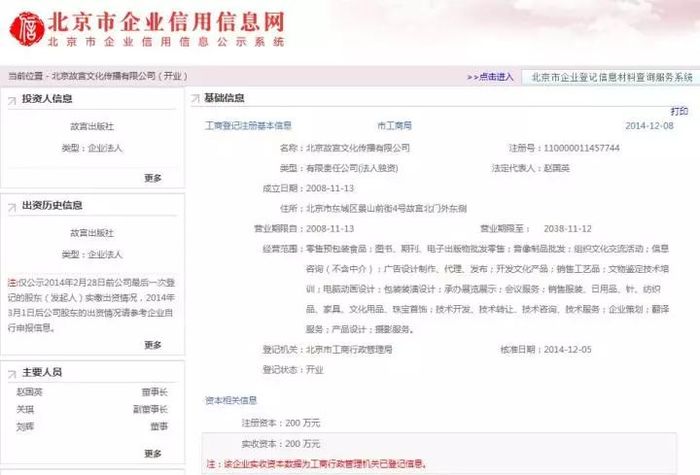Open 更多 under 主要人员

153,454
